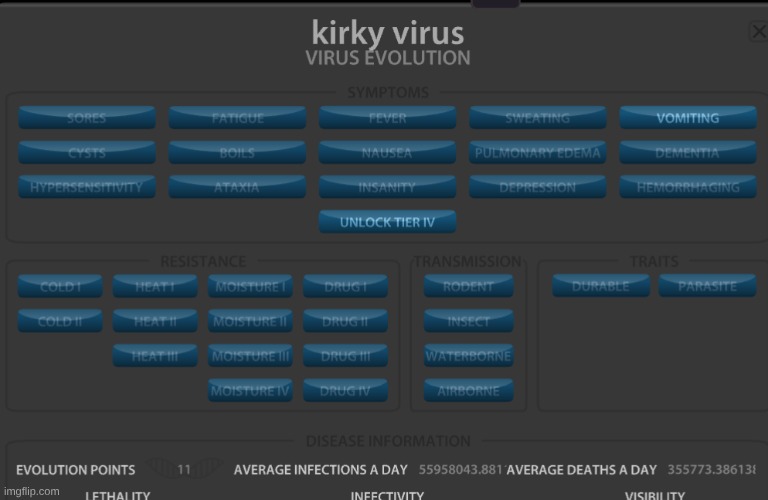The width and height of the screenshot is (768, 500).
Task: Evolve Pulmonary Edema symptom
Action: click(537, 152)
